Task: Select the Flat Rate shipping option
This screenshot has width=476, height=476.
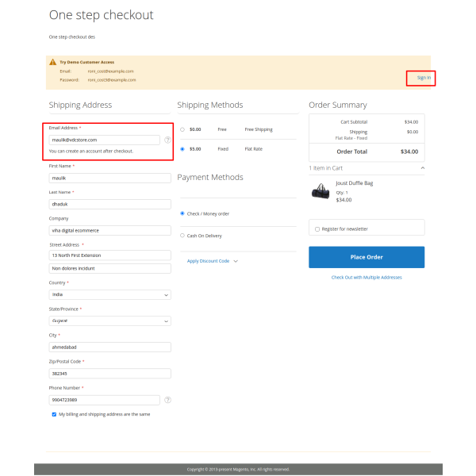Action: (x=182, y=148)
